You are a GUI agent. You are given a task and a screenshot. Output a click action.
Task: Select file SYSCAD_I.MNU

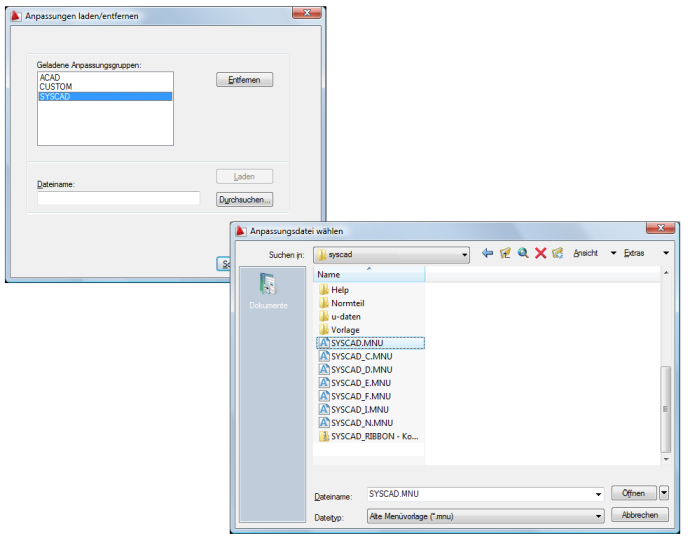click(x=354, y=410)
